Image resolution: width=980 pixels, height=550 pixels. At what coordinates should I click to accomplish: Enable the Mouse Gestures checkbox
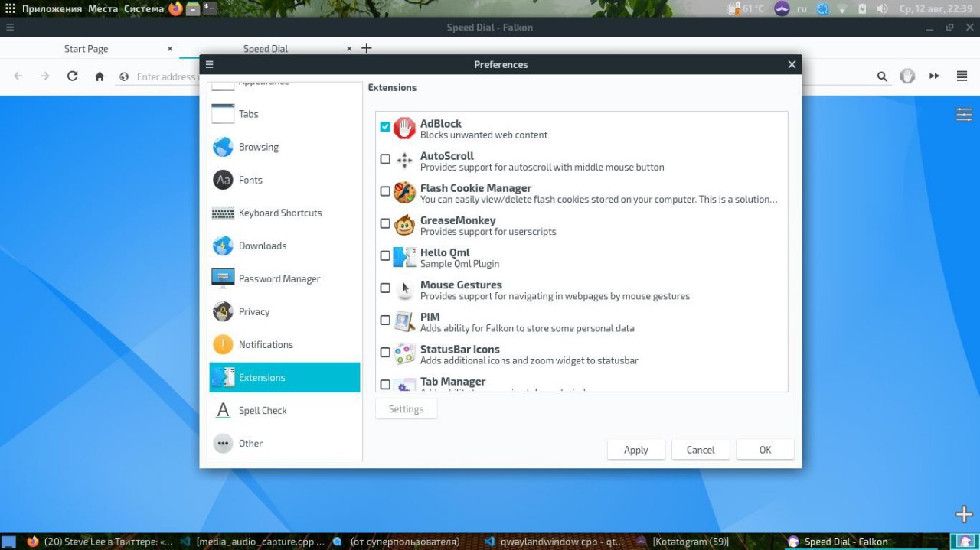[x=385, y=288]
